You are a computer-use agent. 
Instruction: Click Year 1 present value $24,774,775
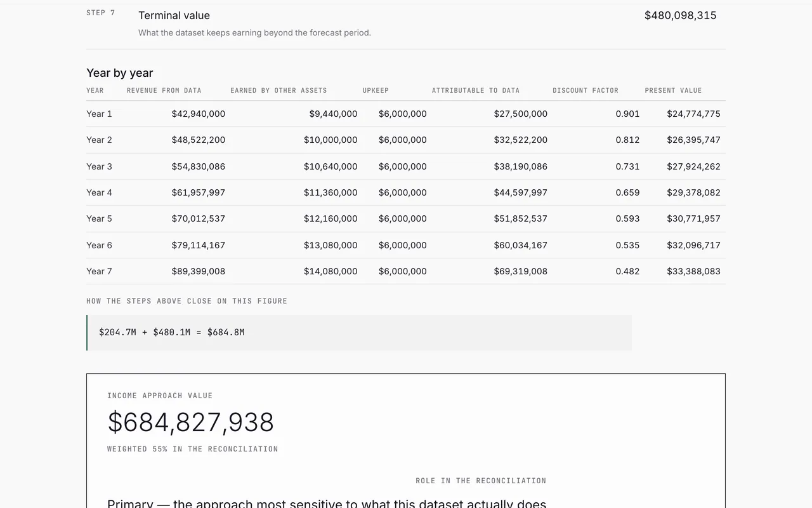pyautogui.click(x=693, y=114)
